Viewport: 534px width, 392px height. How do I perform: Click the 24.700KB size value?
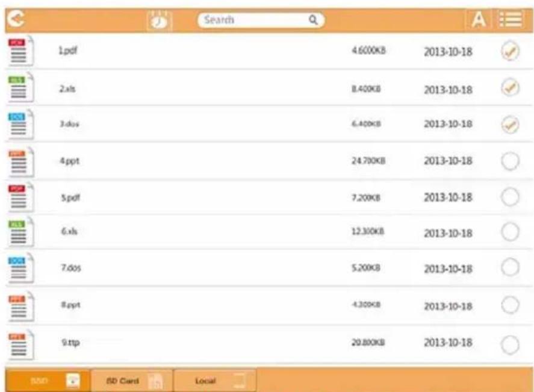368,160
